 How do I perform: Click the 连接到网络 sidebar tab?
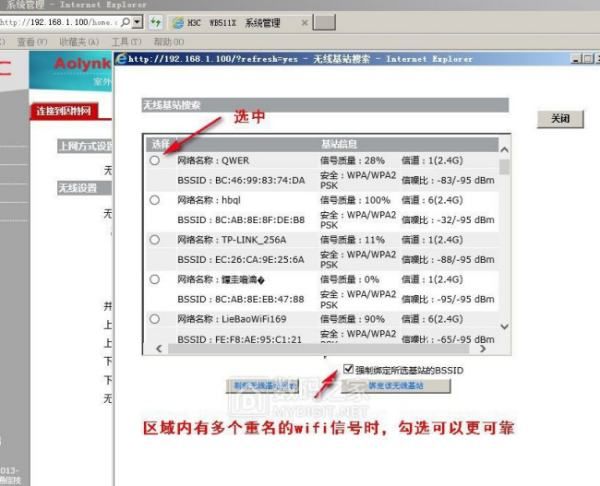pos(63,110)
